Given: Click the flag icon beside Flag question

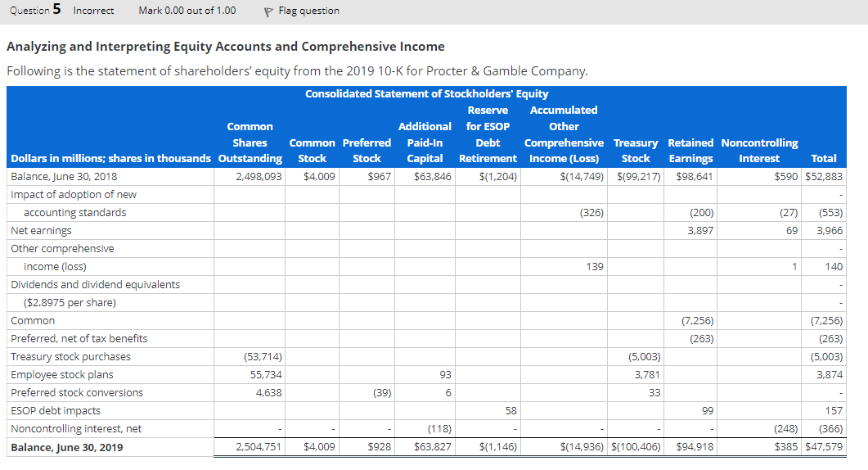Looking at the screenshot, I should tap(268, 11).
